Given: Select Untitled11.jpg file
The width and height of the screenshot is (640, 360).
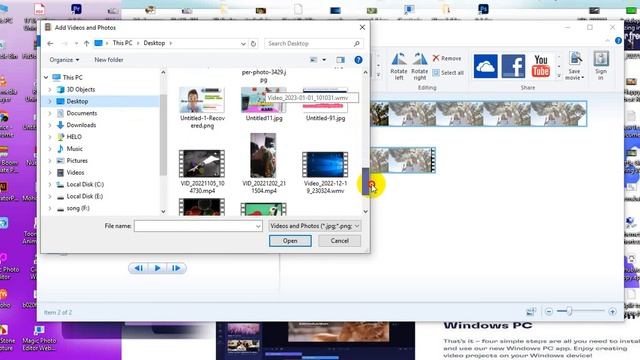Looking at the screenshot, I should click(x=264, y=104).
